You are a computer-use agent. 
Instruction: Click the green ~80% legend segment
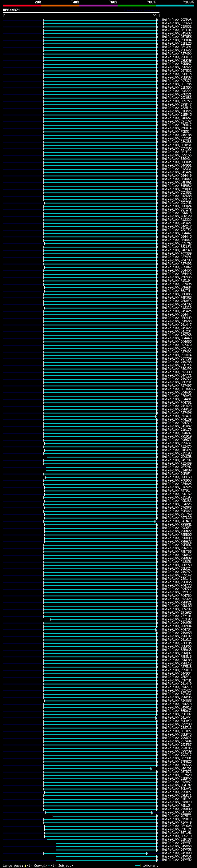pos(137,6)
